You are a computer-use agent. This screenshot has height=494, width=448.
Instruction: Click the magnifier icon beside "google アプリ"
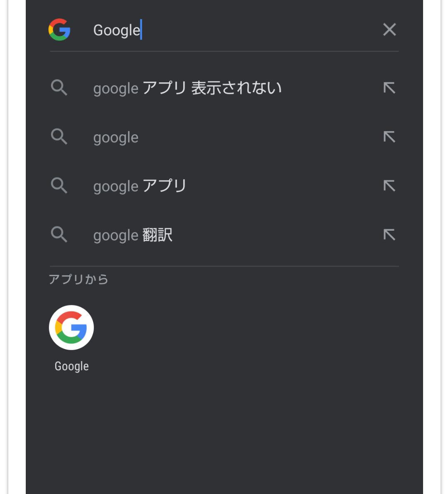59,185
